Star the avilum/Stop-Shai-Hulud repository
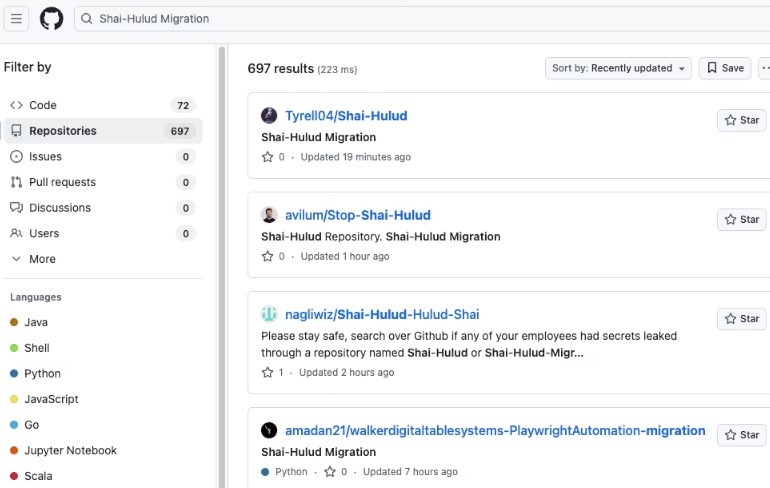This screenshot has width=770, height=488. (742, 219)
